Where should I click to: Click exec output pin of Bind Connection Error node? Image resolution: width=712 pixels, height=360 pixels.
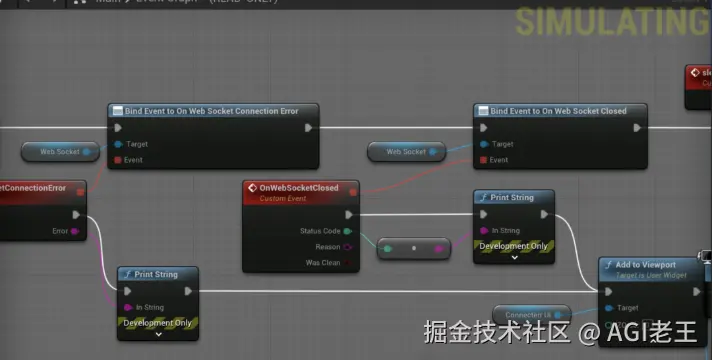(x=308, y=128)
